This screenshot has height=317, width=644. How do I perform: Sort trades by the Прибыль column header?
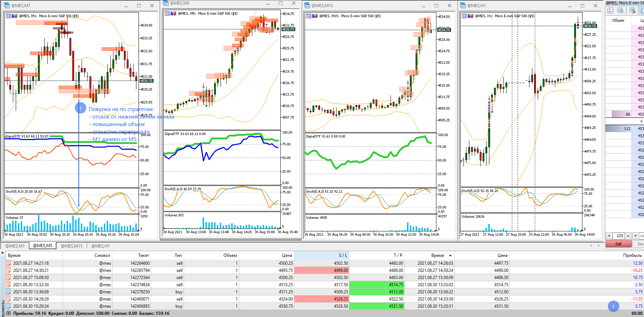632,255
